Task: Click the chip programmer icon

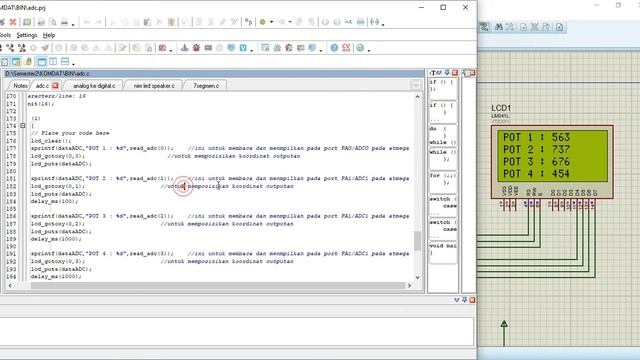Action: click(x=208, y=48)
